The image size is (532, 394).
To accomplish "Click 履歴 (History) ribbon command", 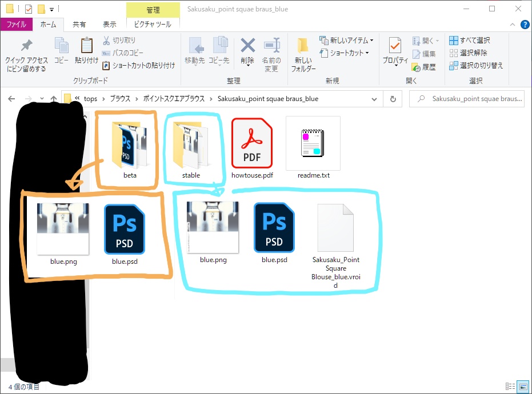I will tap(424, 67).
